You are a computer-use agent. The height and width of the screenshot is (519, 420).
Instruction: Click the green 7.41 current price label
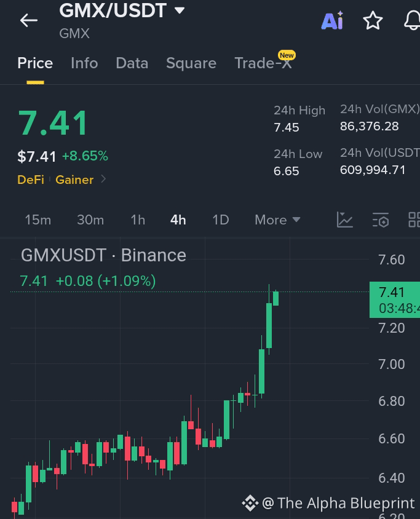(395, 299)
